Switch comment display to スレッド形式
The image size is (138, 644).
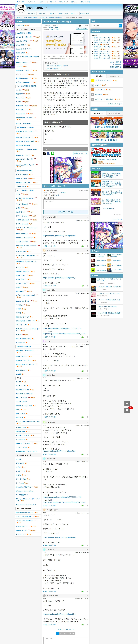coord(54,192)
